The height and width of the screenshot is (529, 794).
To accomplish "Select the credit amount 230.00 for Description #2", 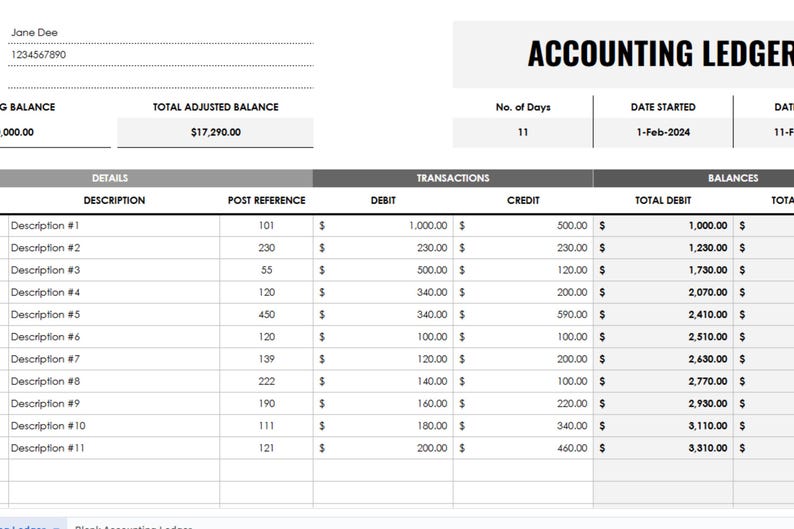I will click(523, 248).
